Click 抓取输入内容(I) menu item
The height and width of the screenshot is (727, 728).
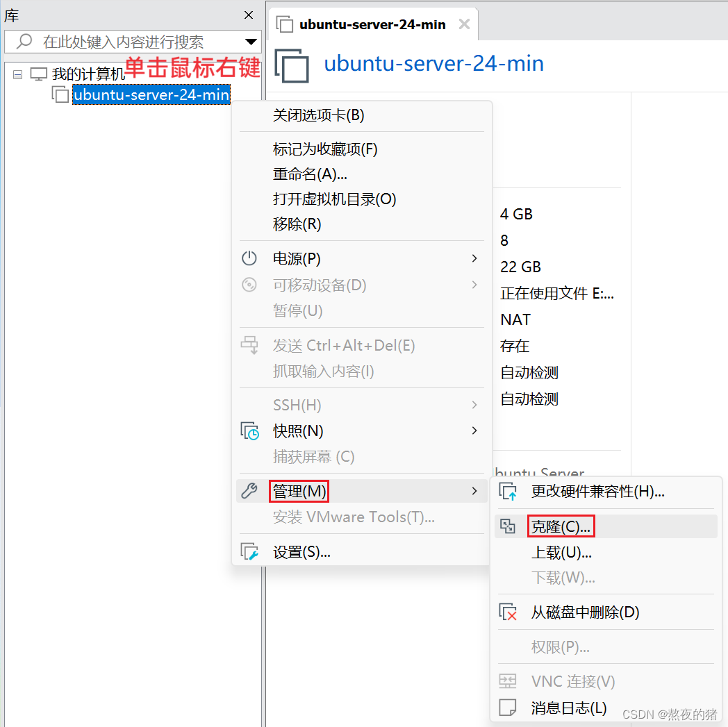pyautogui.click(x=362, y=371)
